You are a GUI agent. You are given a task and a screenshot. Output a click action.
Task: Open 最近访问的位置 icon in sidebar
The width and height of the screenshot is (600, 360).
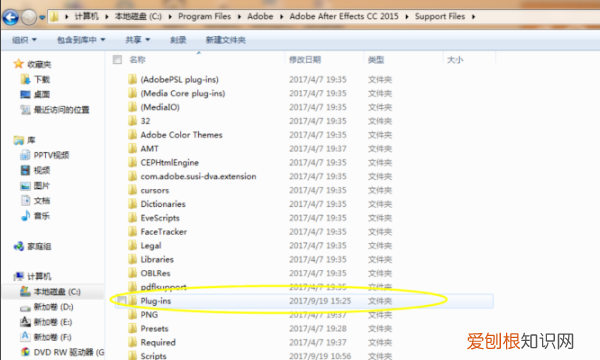pos(25,110)
